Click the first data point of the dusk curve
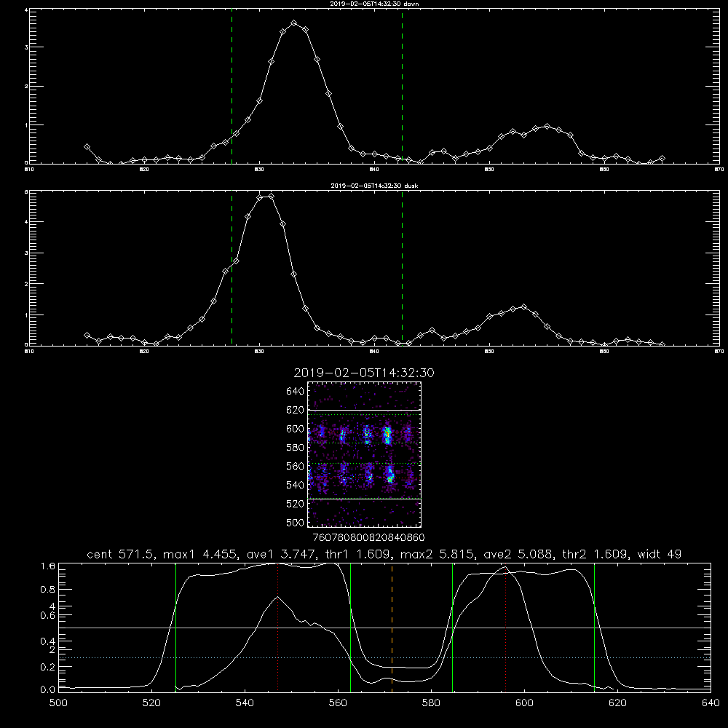The width and height of the screenshot is (728, 728). [x=87, y=335]
